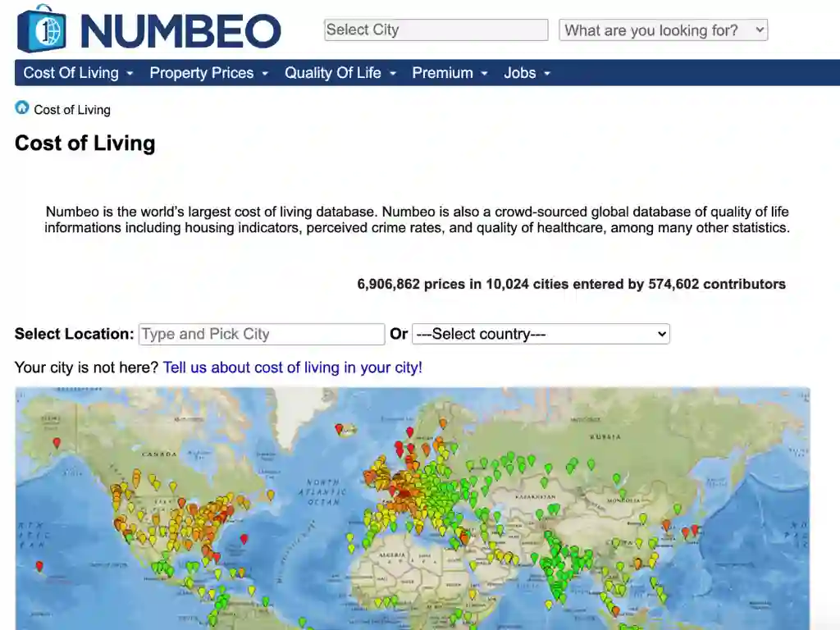Click the red marker near Hawaii

39,566
